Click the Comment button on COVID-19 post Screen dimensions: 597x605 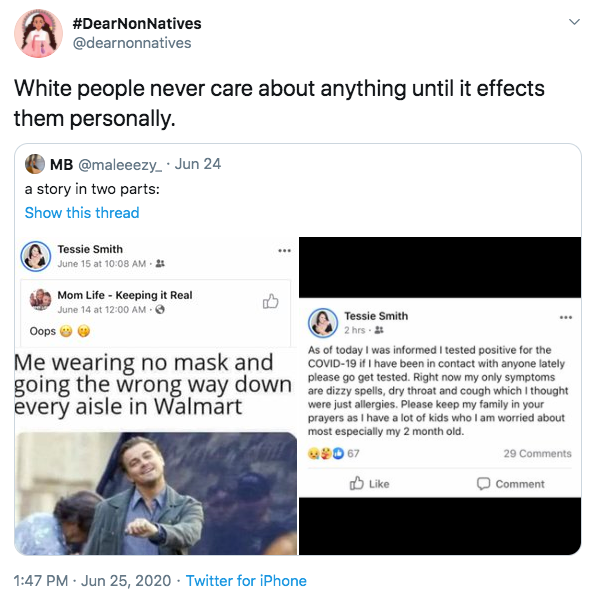point(511,483)
